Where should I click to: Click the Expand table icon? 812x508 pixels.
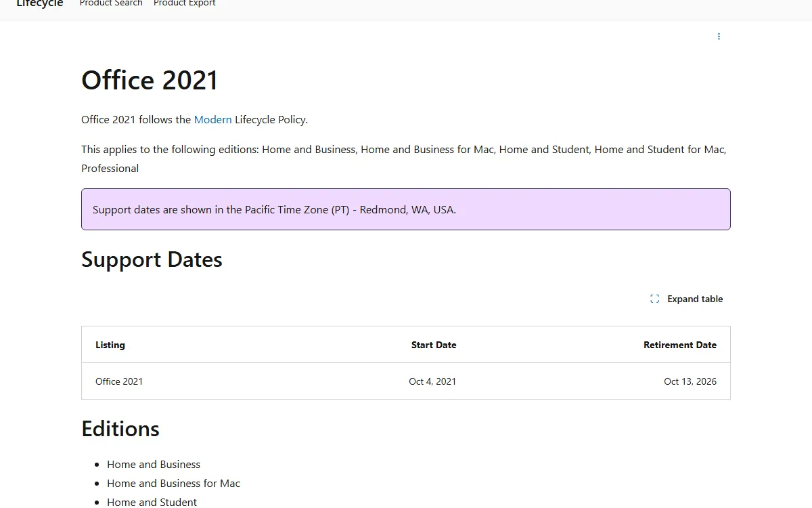[654, 299]
